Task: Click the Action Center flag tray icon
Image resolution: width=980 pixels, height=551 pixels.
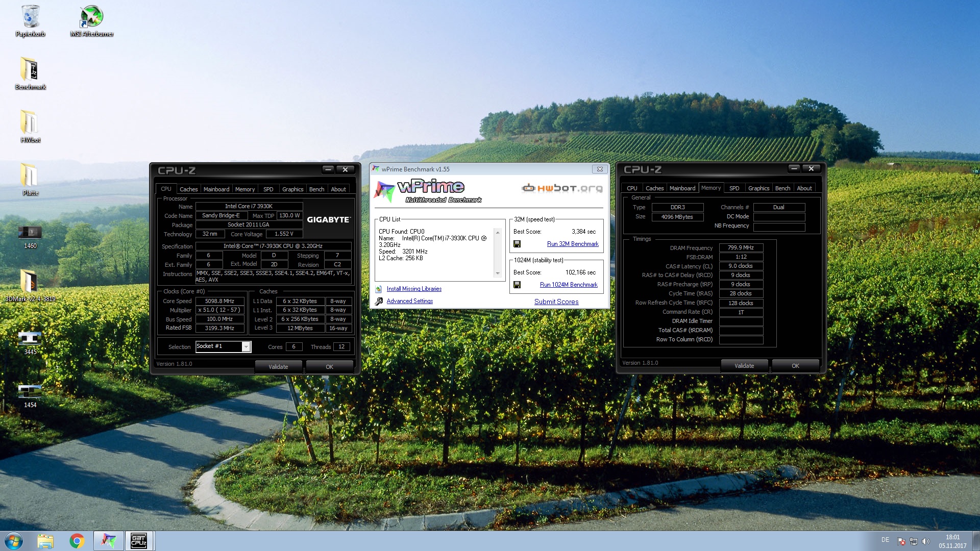Action: [901, 541]
